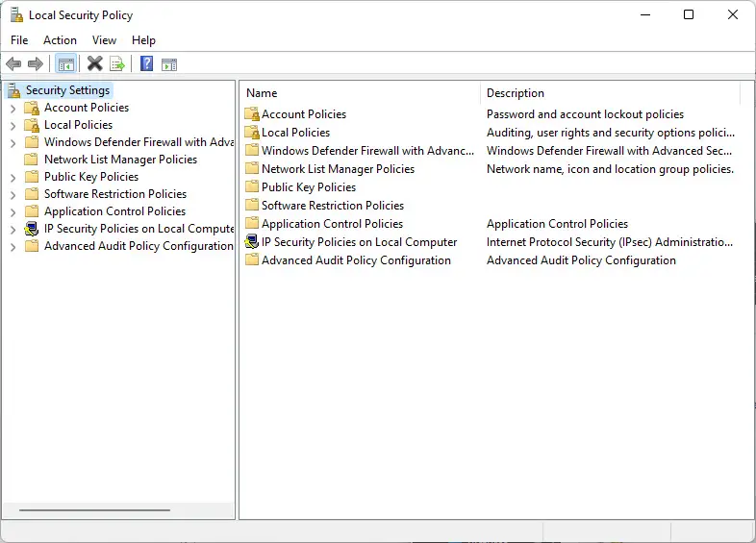Toggle the Show/Hide Action Pane icon
This screenshot has width=756, height=543.
tap(169, 64)
